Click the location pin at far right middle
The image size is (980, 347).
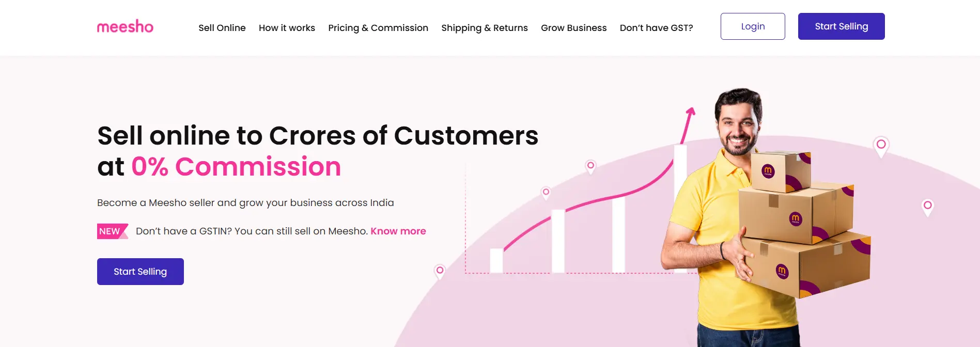click(927, 206)
